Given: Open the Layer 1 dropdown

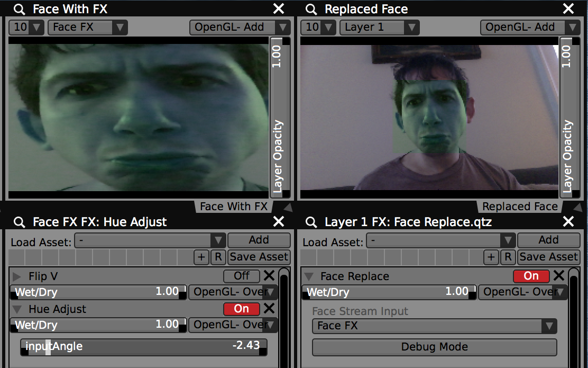Looking at the screenshot, I should click(x=380, y=28).
